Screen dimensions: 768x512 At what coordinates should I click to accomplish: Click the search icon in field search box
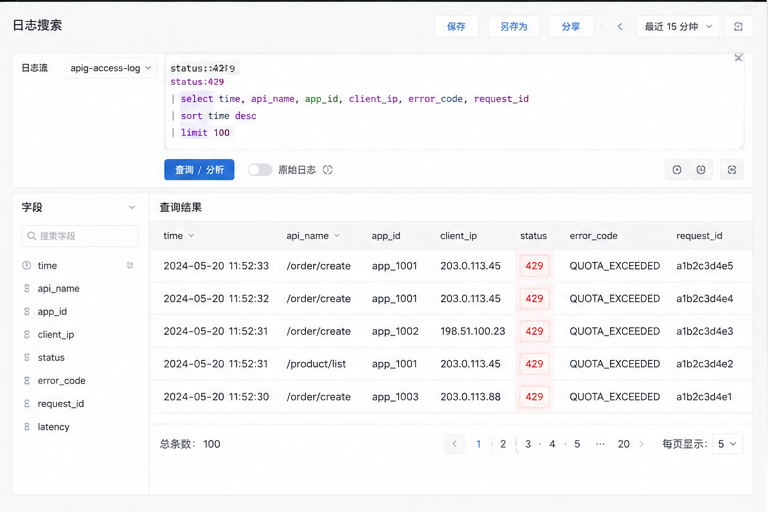[x=31, y=236]
